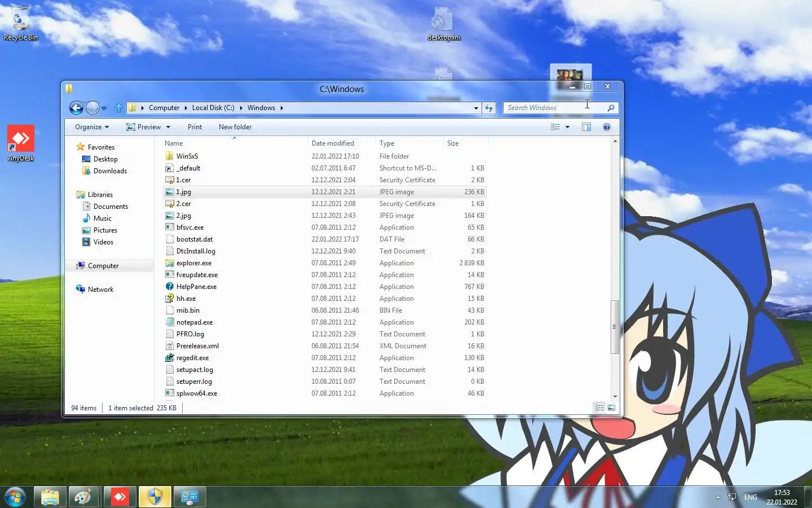Open the Organize menu
The image size is (812, 508).
[92, 127]
